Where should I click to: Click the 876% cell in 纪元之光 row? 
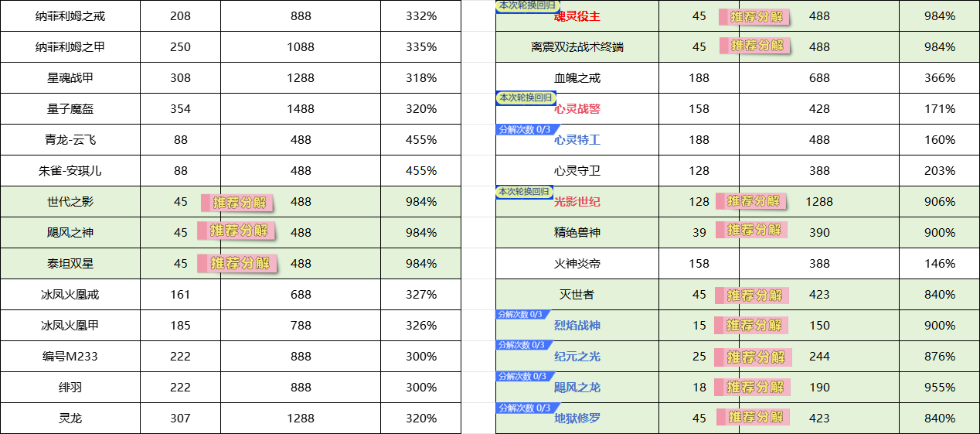(940, 356)
